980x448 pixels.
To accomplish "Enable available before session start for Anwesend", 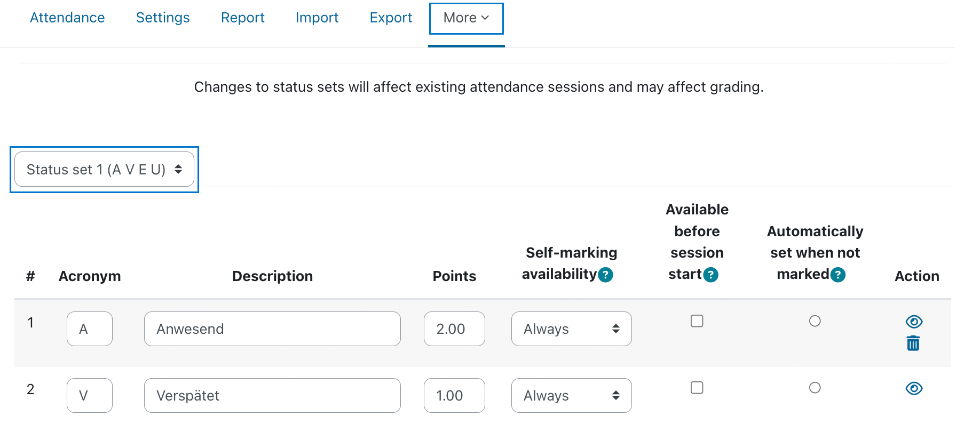I will (x=697, y=321).
